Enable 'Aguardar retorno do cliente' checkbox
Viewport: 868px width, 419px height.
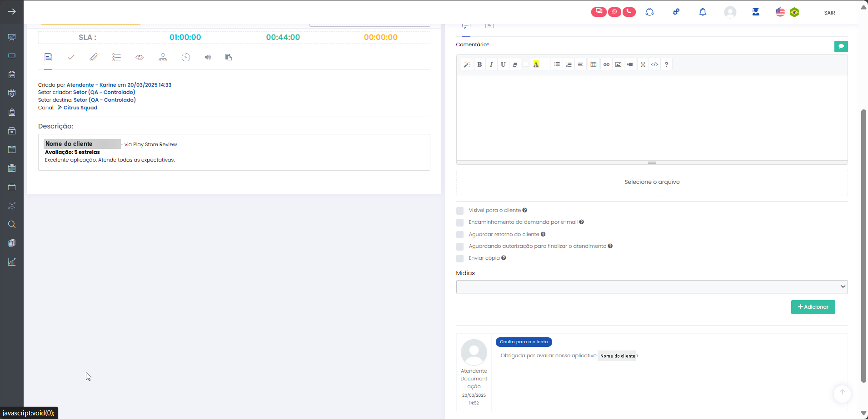(x=460, y=235)
